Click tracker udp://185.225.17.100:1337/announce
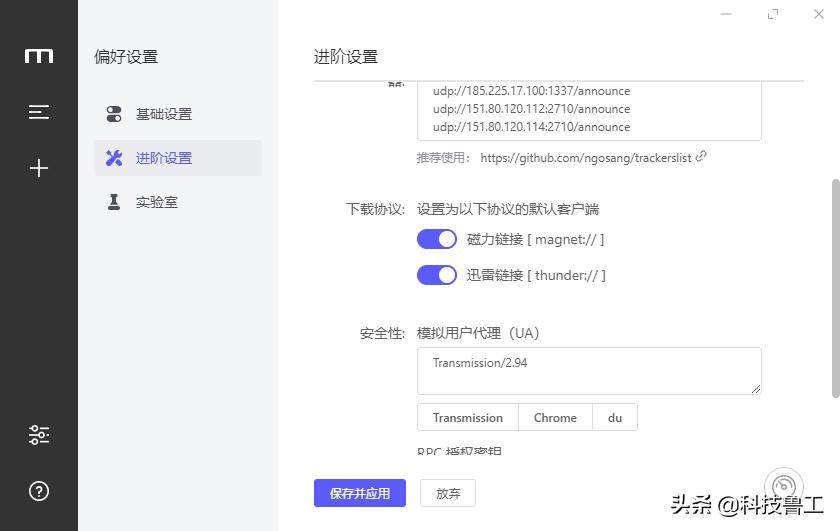 point(531,91)
